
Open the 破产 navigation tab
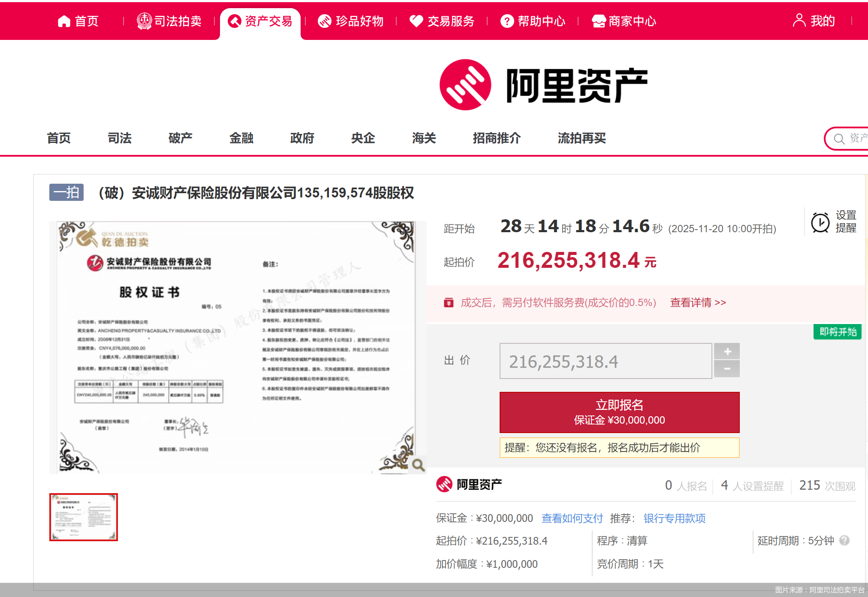point(180,138)
